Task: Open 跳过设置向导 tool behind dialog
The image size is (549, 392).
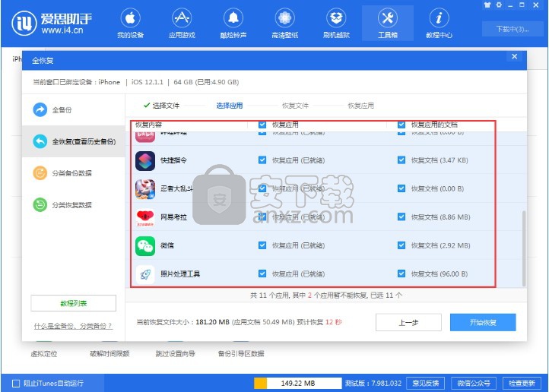Action: pyautogui.click(x=175, y=354)
